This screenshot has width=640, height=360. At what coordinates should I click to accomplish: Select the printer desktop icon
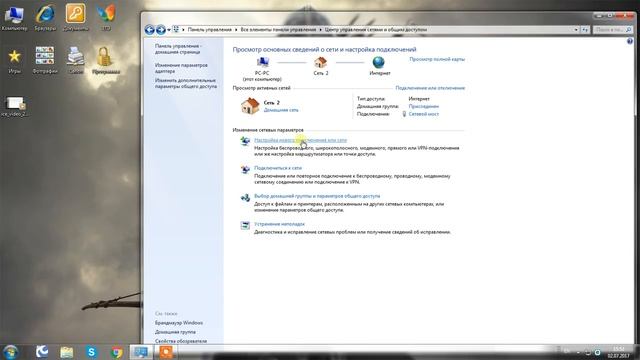pos(76,60)
